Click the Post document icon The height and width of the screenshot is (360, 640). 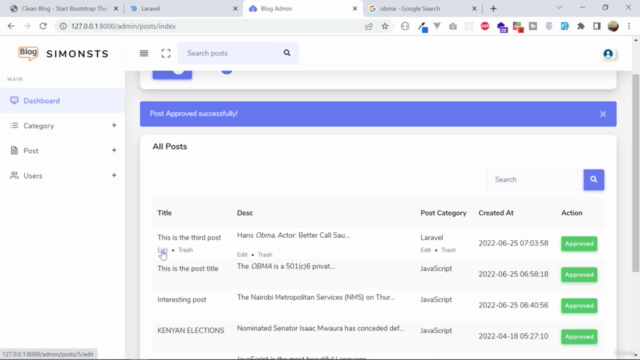(14, 151)
